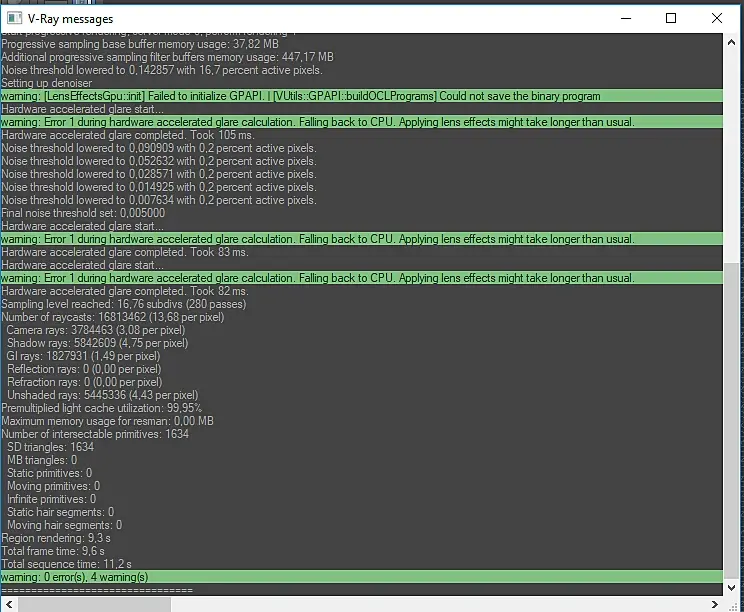The image size is (744, 612).
Task: Click 'Final noise threshold set: 0,005000' line
Action: point(83,213)
